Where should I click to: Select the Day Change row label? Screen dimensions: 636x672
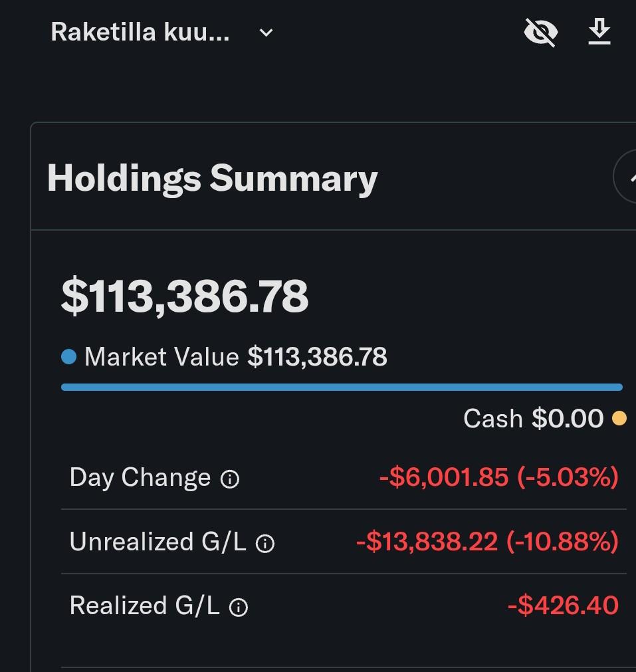[x=140, y=477]
